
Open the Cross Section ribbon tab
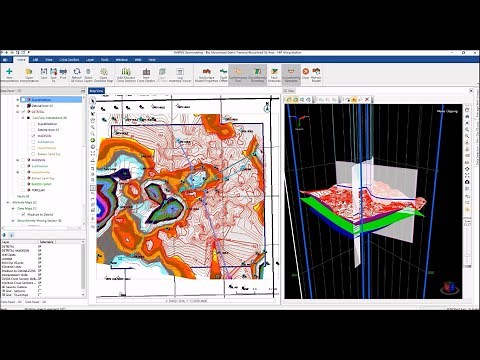(69, 60)
